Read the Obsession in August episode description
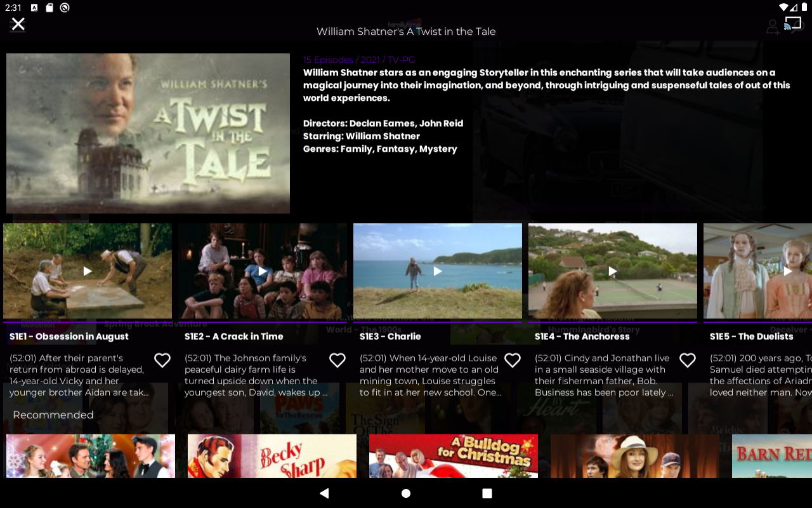This screenshot has height=508, width=812. click(79, 375)
